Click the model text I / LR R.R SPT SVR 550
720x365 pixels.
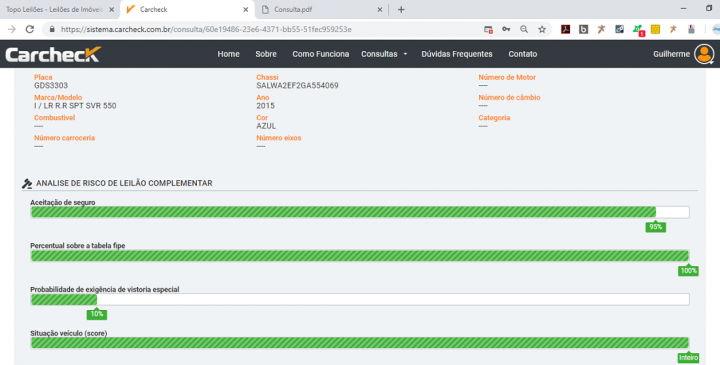click(x=75, y=106)
